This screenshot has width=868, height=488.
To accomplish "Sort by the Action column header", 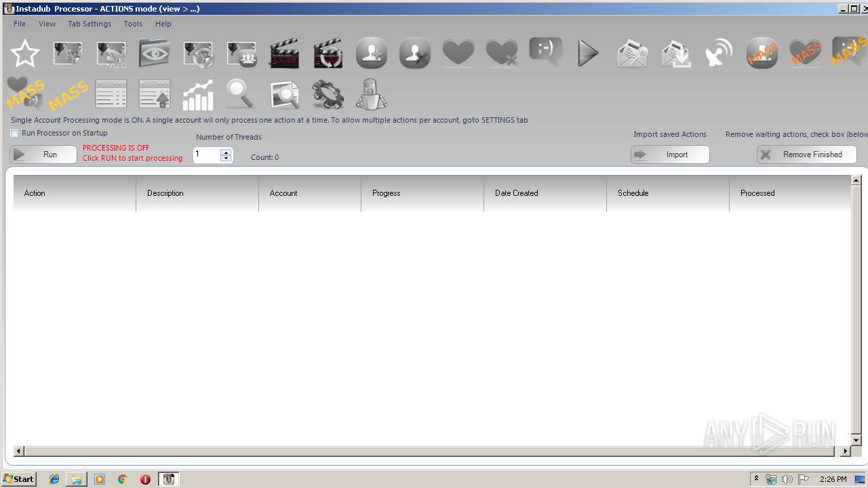I will pos(75,193).
